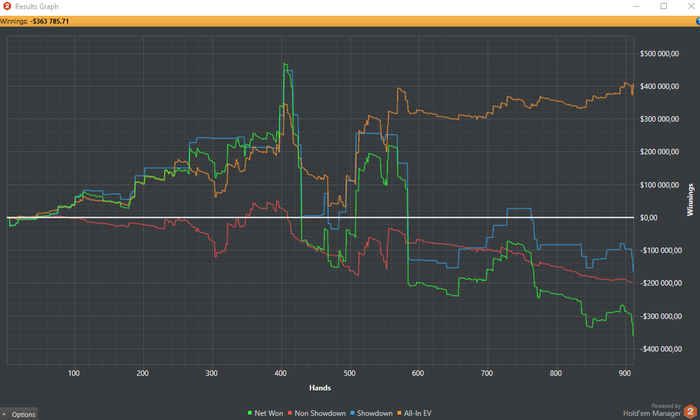
Task: Click the $500 000,00 axis label
Action: [659, 54]
